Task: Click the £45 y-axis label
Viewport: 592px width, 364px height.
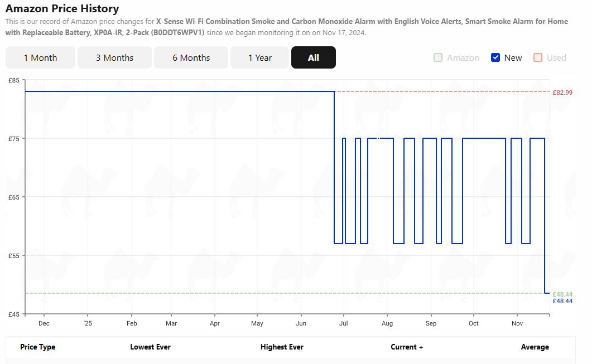Action: point(14,314)
